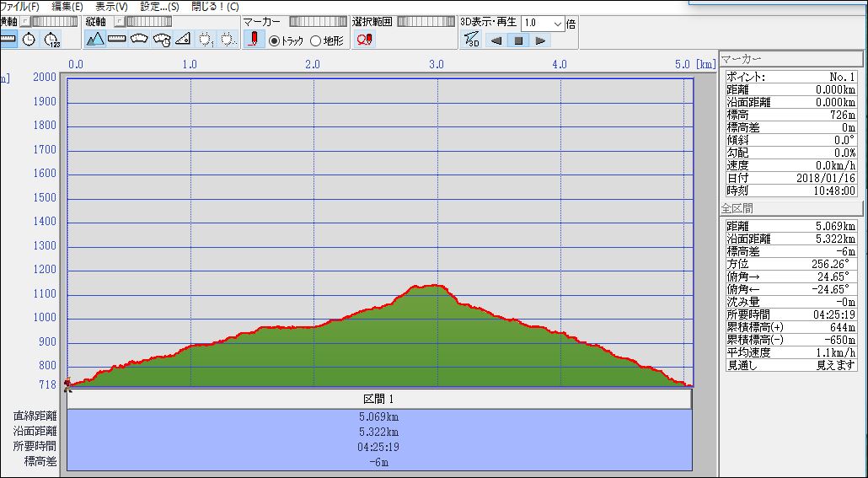Adjust the マーカー slider
The width and height of the screenshot is (868, 478).
pos(319,22)
